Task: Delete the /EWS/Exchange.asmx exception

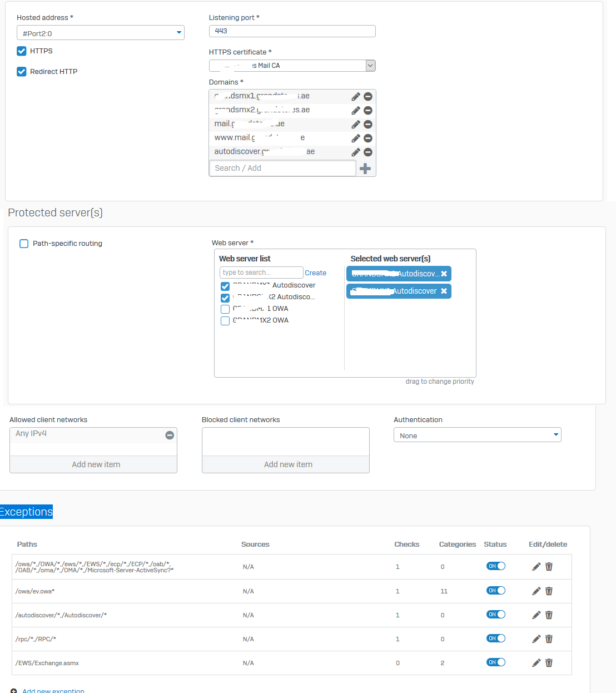Action: (x=549, y=663)
